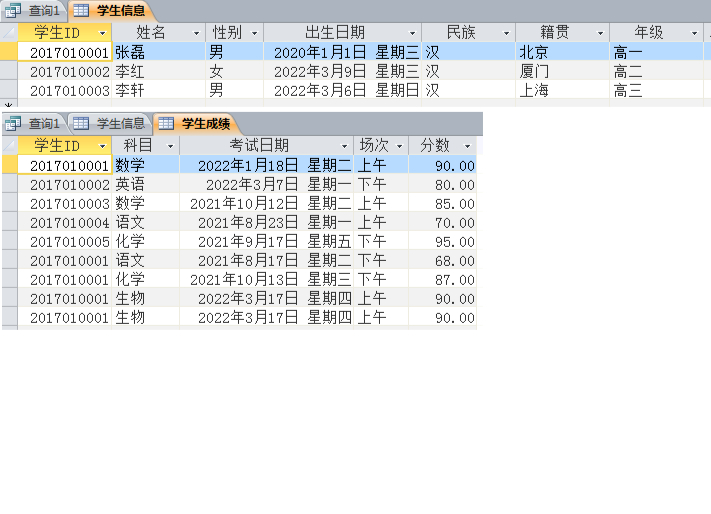Select 学生成绩 tab
Image resolution: width=711 pixels, height=514 pixels.
tap(196, 123)
